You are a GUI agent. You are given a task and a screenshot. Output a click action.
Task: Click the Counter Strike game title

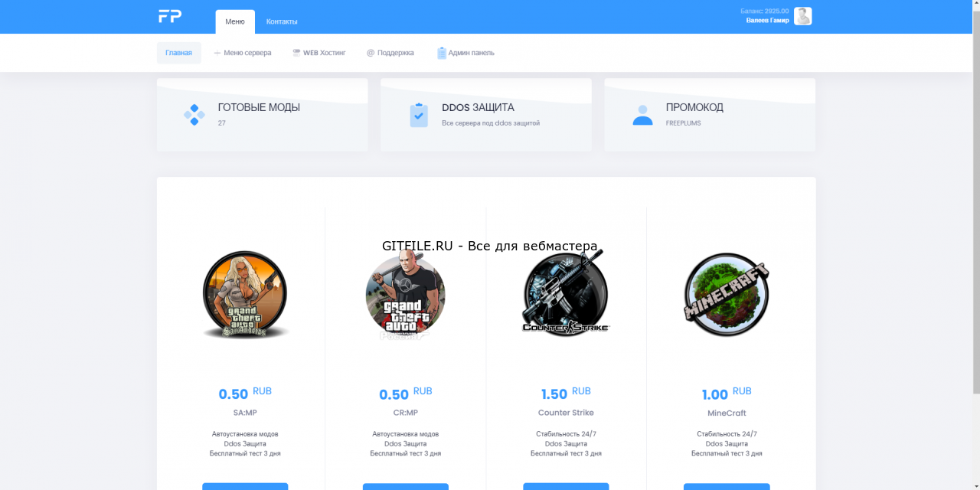566,413
